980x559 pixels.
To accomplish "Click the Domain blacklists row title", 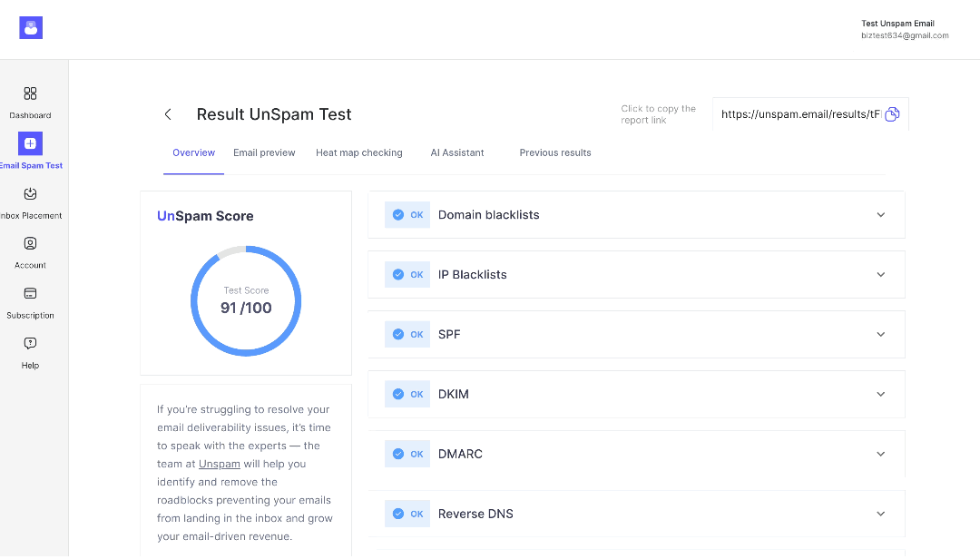I will (x=489, y=214).
